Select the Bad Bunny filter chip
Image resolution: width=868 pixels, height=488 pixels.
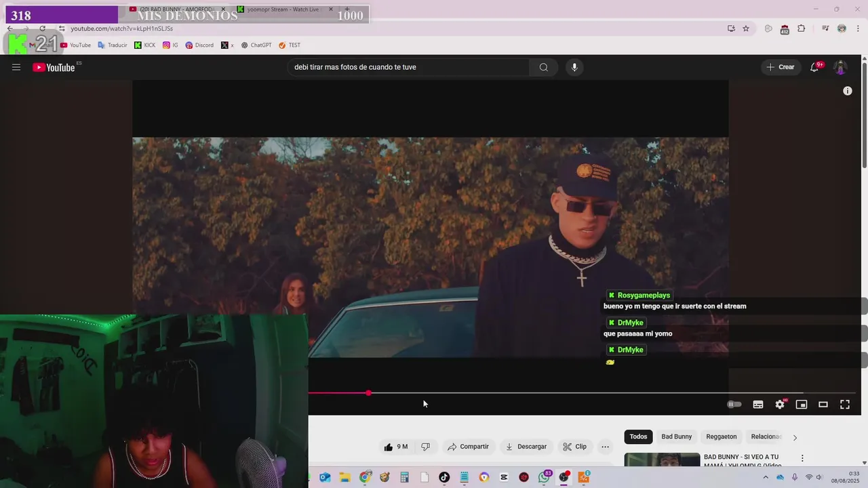(x=677, y=436)
